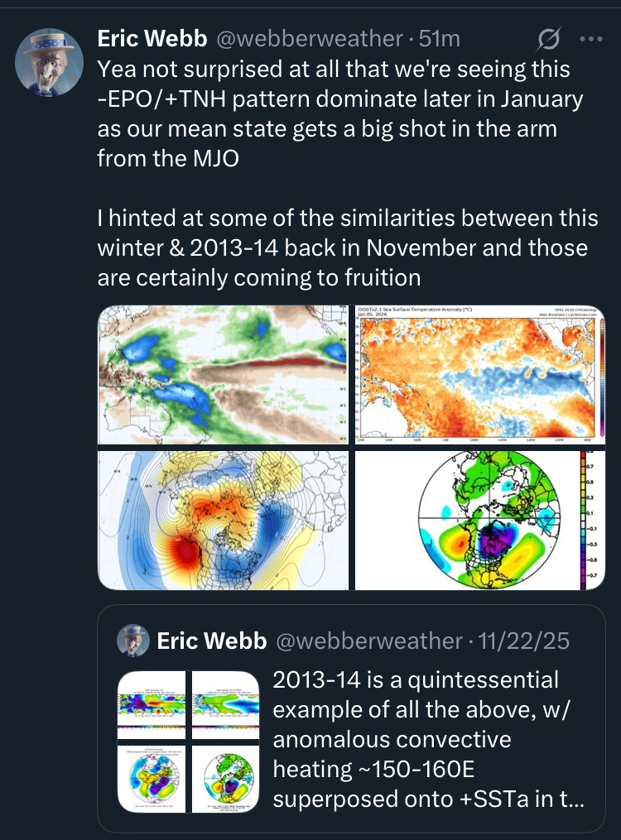Tap the small avatar in quoted tweet
The height and width of the screenshot is (840, 621).
click(132, 641)
